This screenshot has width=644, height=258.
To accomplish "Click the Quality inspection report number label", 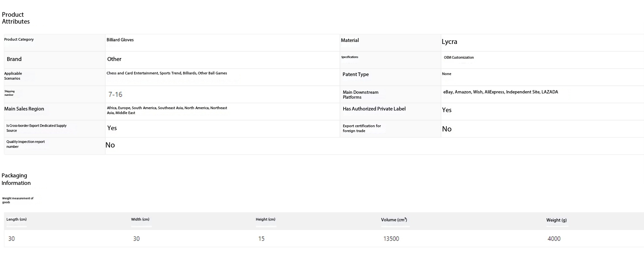I will (x=26, y=144).
